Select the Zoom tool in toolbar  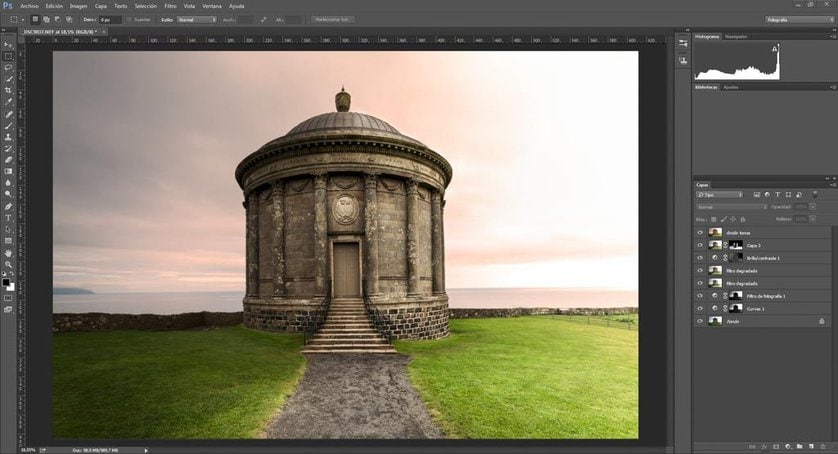coord(8,264)
